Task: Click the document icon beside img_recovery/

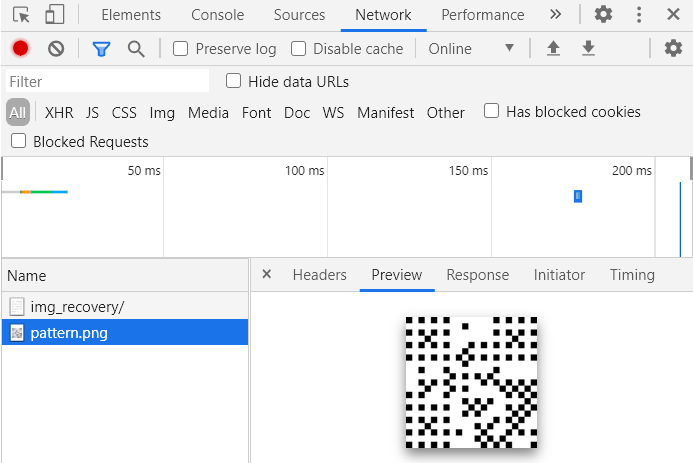Action: 17,306
